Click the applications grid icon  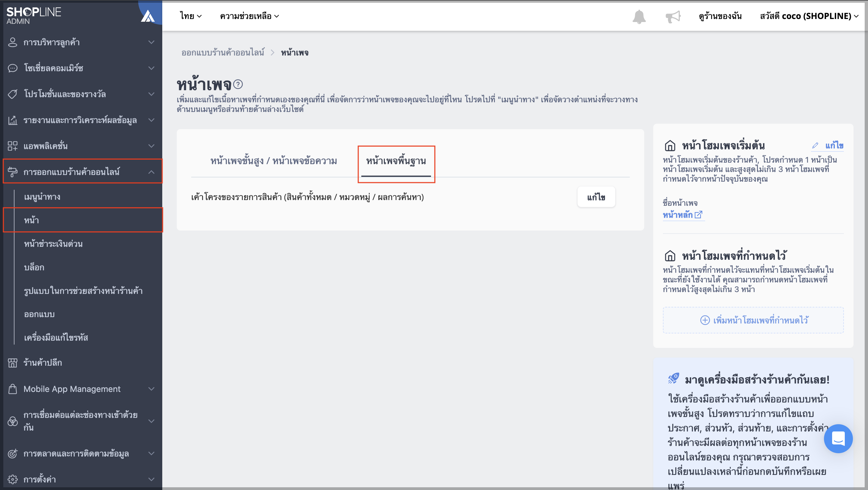click(12, 146)
